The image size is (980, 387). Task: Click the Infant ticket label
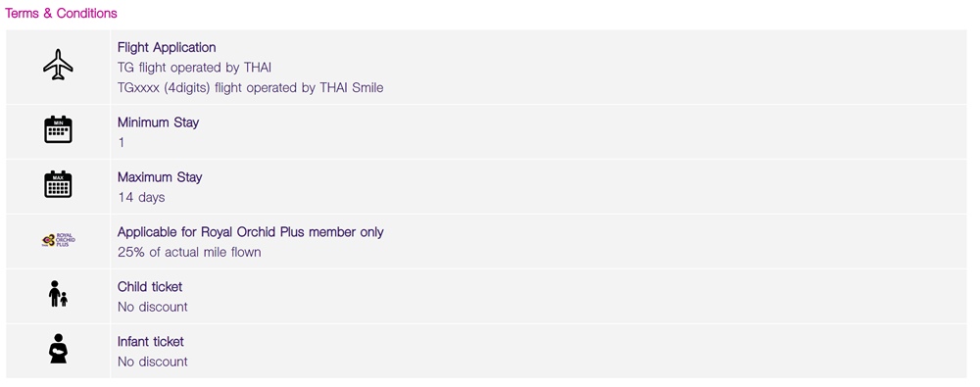pos(151,342)
